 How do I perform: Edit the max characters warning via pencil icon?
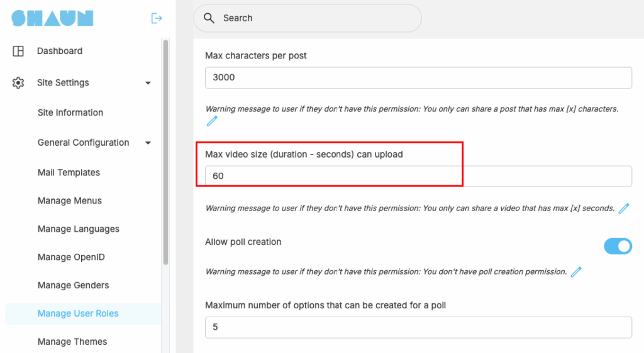click(x=212, y=121)
